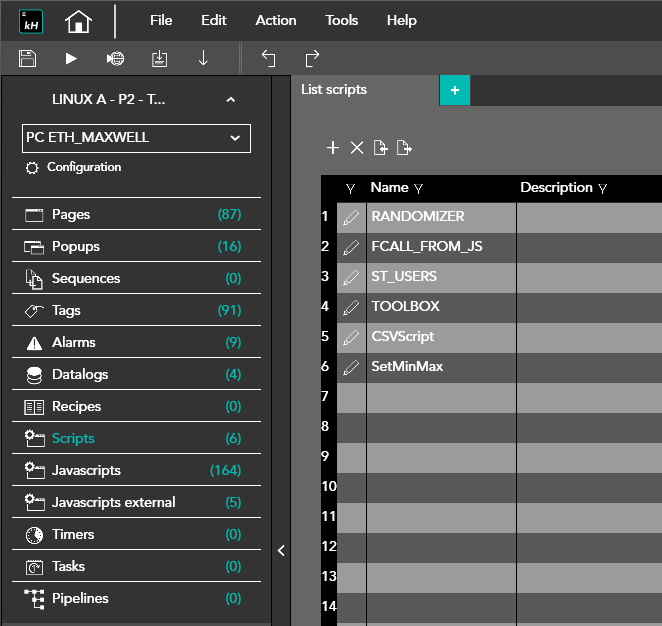
Task: Open the filter on the Name column
Action: 418,188
